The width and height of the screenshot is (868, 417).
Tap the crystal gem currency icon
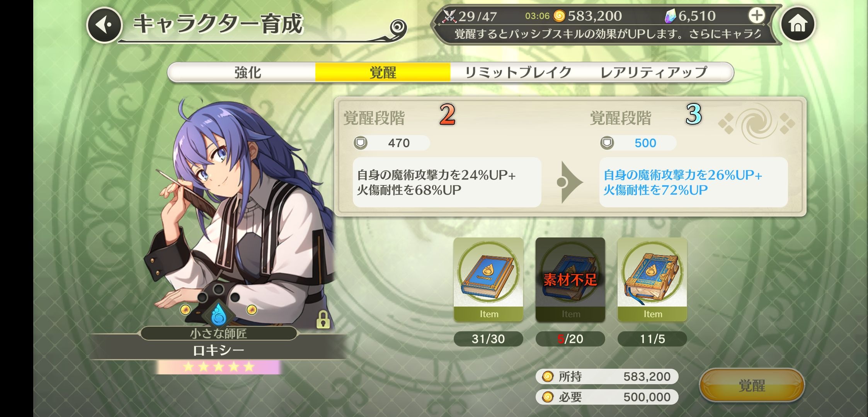click(670, 16)
